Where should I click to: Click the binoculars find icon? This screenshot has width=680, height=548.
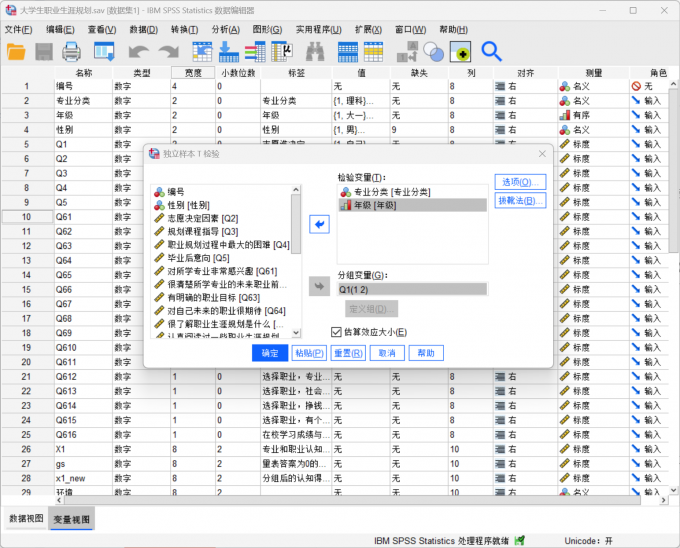[x=315, y=52]
